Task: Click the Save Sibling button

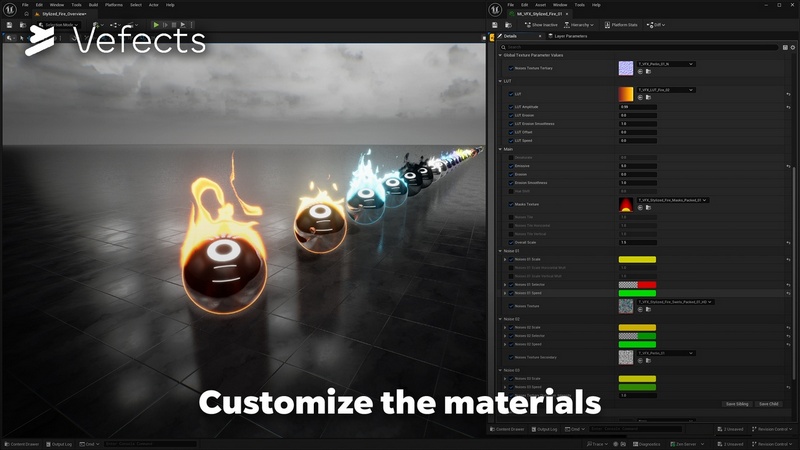Action: click(737, 404)
